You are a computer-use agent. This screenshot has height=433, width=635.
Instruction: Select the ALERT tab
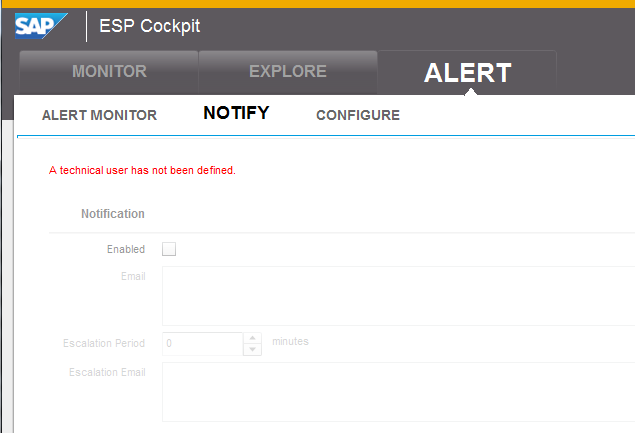click(x=467, y=73)
